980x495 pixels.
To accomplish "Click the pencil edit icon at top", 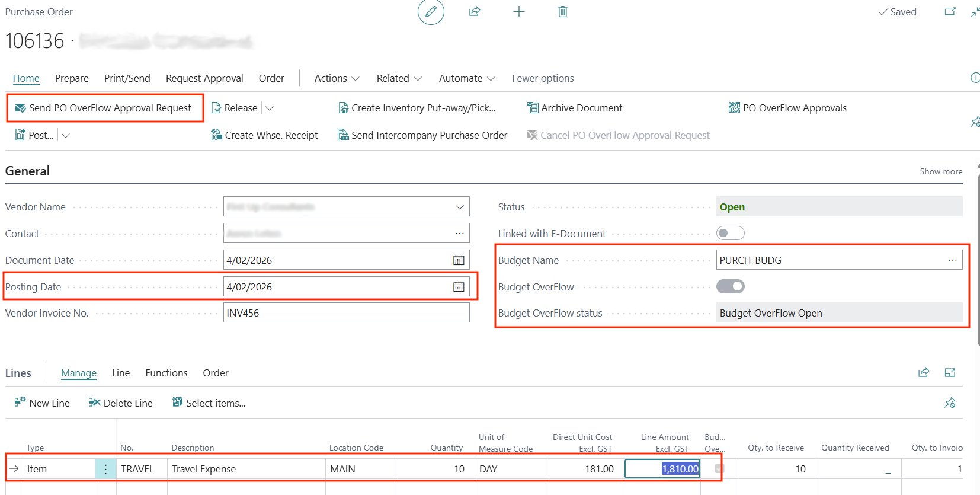I will [431, 12].
